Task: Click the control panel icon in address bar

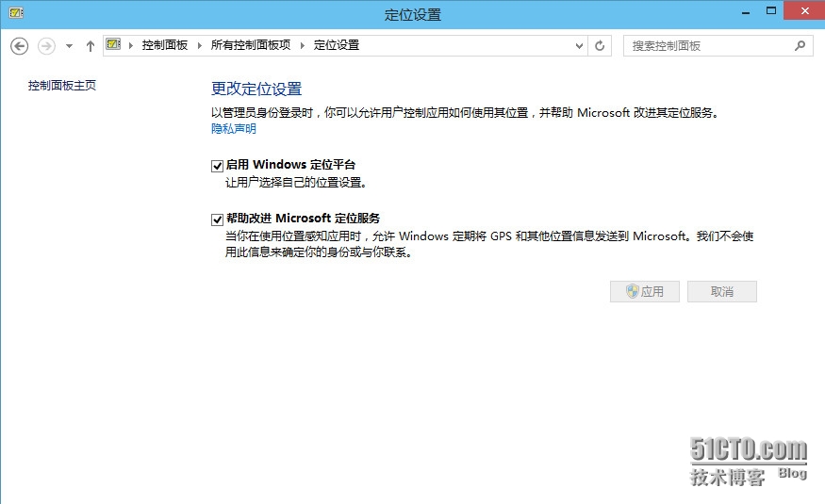Action: pos(114,44)
